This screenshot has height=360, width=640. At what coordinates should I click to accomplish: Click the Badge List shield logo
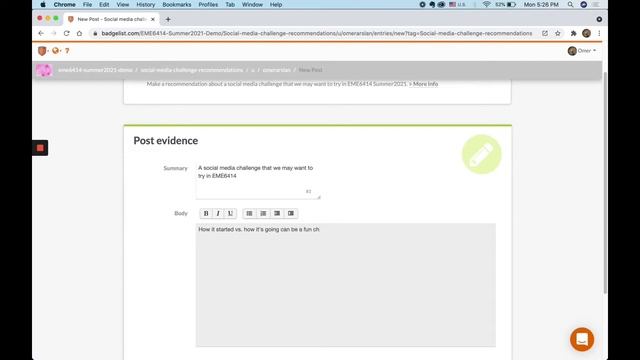[42, 51]
